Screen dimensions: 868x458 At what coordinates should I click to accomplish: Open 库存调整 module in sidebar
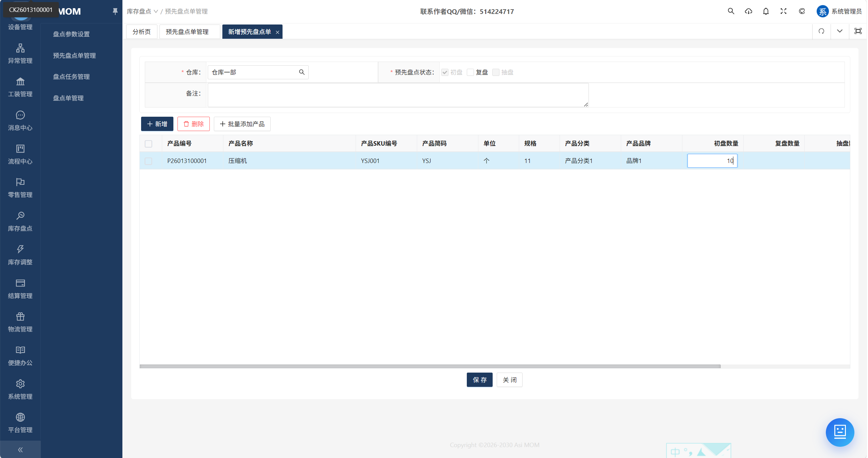point(20,255)
